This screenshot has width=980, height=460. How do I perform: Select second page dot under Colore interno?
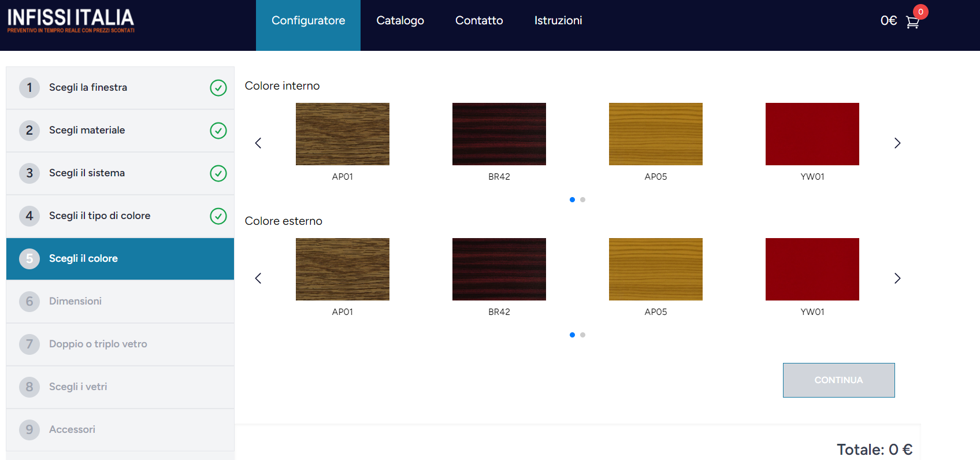pyautogui.click(x=582, y=200)
